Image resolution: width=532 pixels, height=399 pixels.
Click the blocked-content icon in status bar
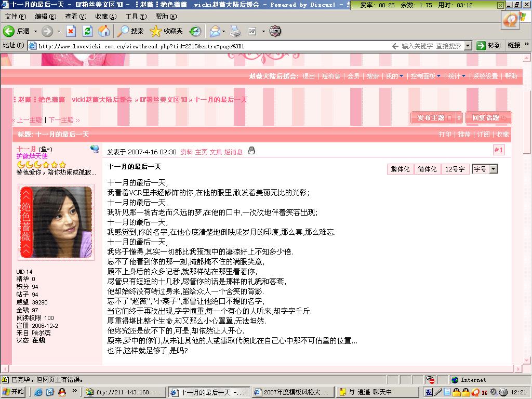(x=431, y=380)
